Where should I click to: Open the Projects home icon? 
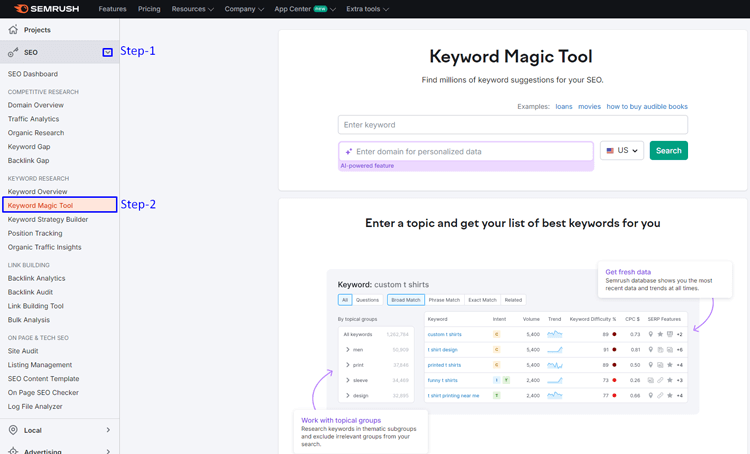13,30
